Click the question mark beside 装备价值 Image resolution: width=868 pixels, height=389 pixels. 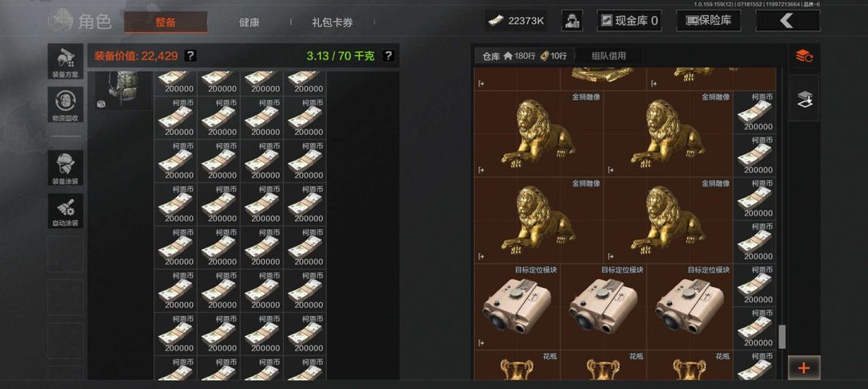click(190, 55)
